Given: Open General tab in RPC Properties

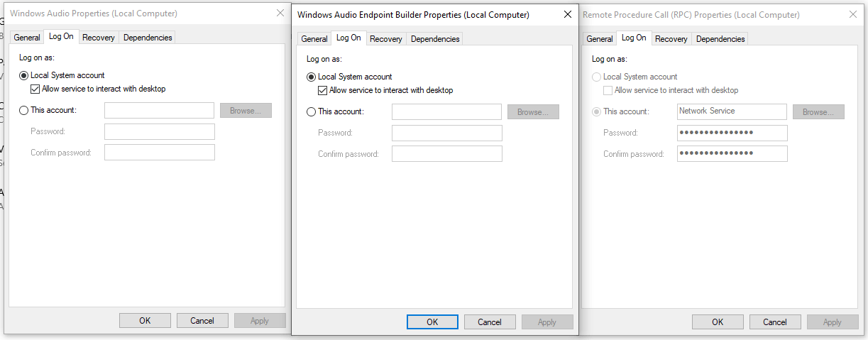Looking at the screenshot, I should pyautogui.click(x=600, y=39).
